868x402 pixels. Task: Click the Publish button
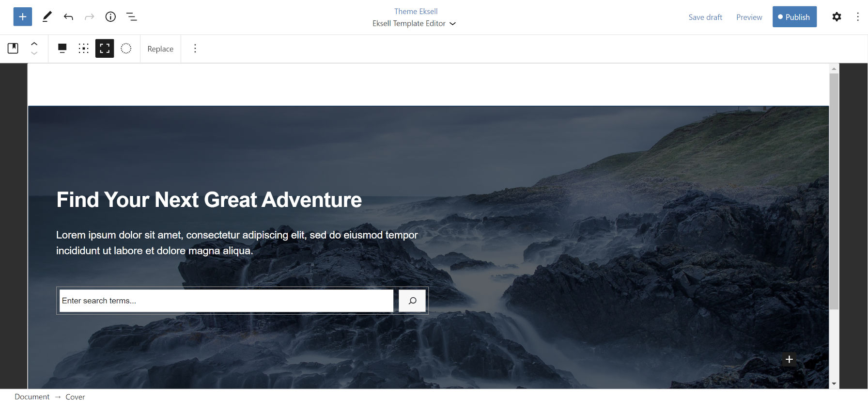(794, 17)
